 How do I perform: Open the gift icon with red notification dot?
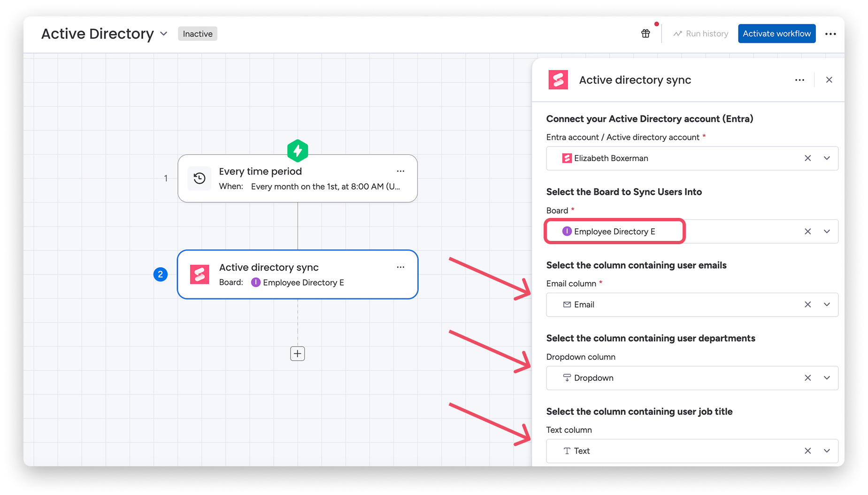pyautogui.click(x=645, y=33)
